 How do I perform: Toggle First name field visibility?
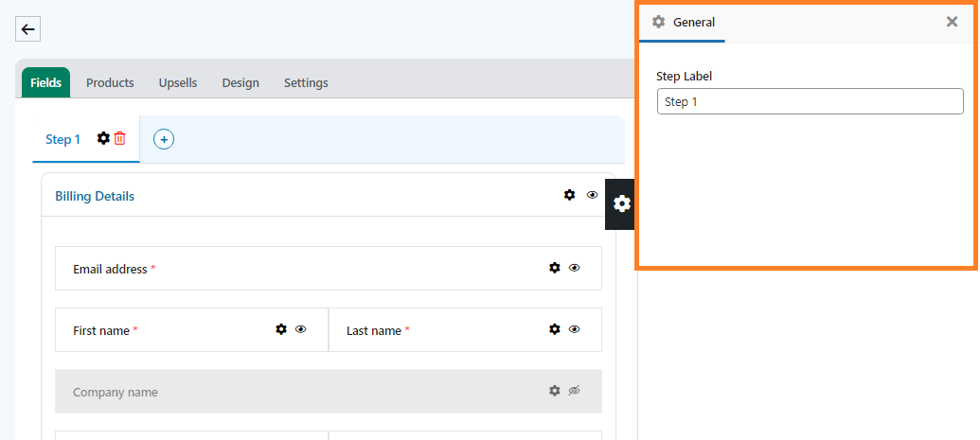pos(300,328)
